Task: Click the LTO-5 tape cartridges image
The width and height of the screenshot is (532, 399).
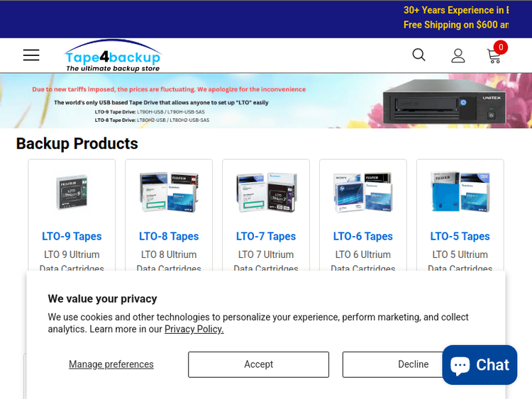Action: pos(460,192)
